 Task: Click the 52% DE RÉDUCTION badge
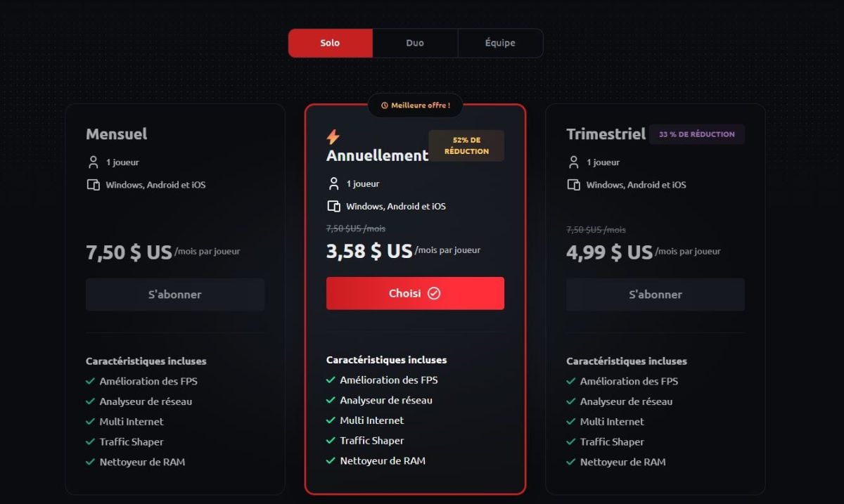click(x=466, y=145)
